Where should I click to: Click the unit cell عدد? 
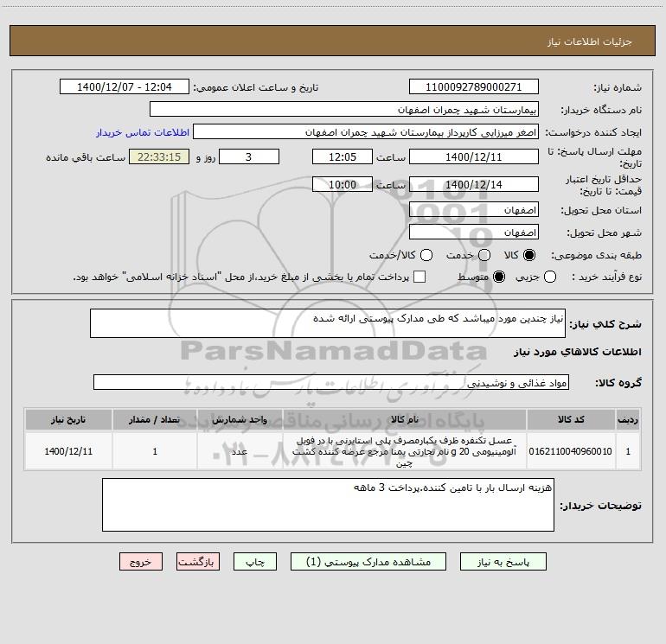tap(240, 451)
